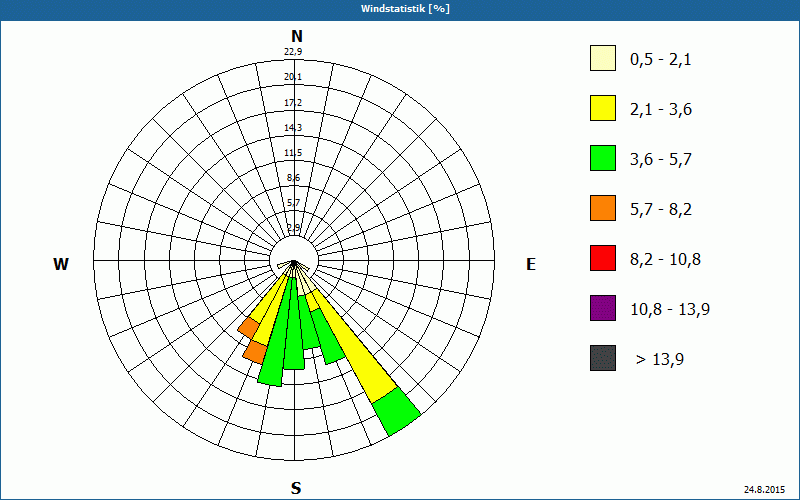Click the legend label '5,7 - 8,2'

tap(661, 210)
